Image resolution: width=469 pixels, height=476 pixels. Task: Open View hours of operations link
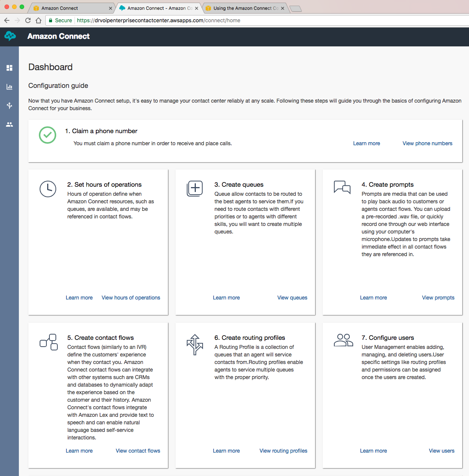click(131, 298)
